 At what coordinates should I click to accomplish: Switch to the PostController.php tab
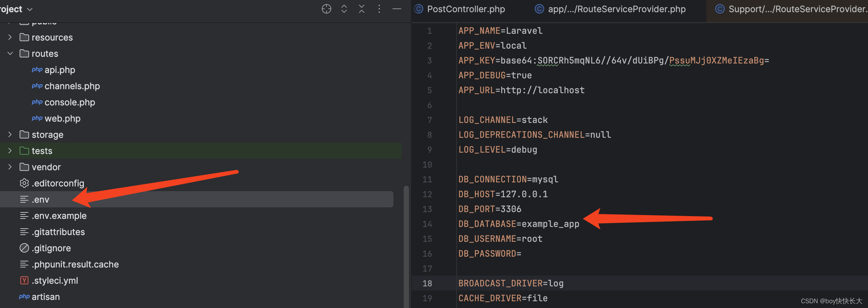(466, 9)
